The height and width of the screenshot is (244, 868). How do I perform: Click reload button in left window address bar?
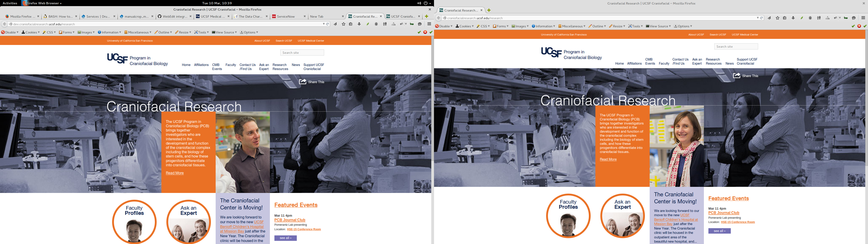(x=328, y=24)
